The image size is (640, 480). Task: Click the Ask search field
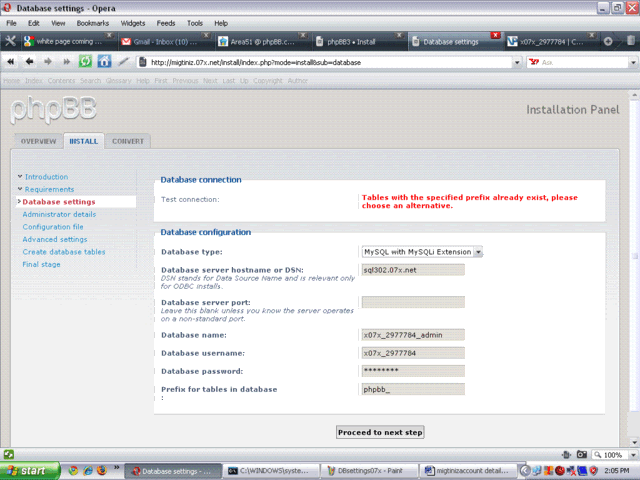pos(584,62)
